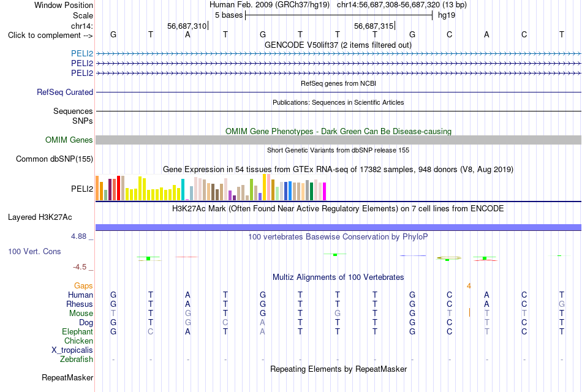The width and height of the screenshot is (582, 392).
Task: Click the hg19 label beside scale bar
Action: [447, 15]
